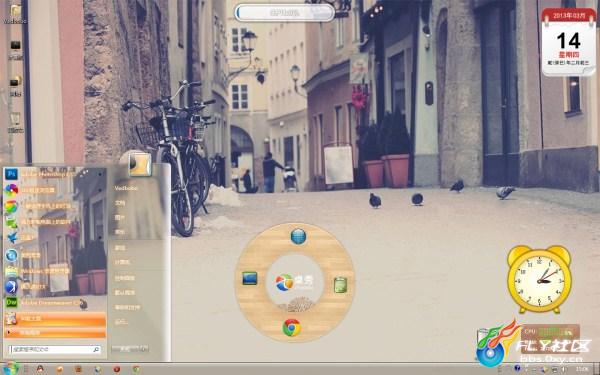Click the CPU progress bar widget at top
The height and width of the screenshot is (375, 600).
[x=284, y=13]
